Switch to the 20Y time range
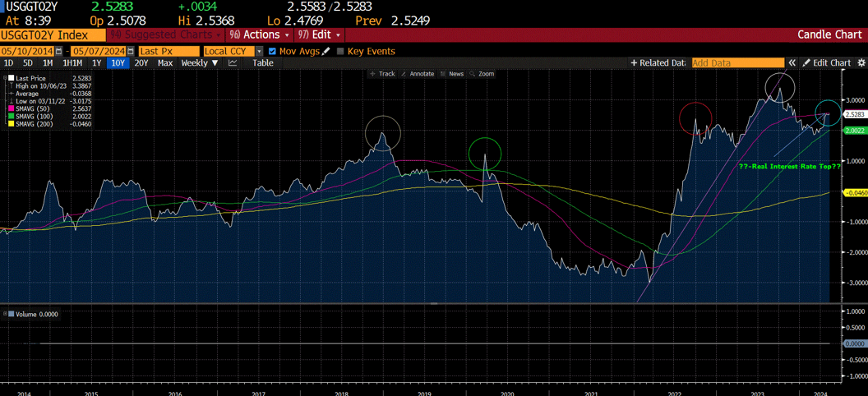 tap(141, 63)
